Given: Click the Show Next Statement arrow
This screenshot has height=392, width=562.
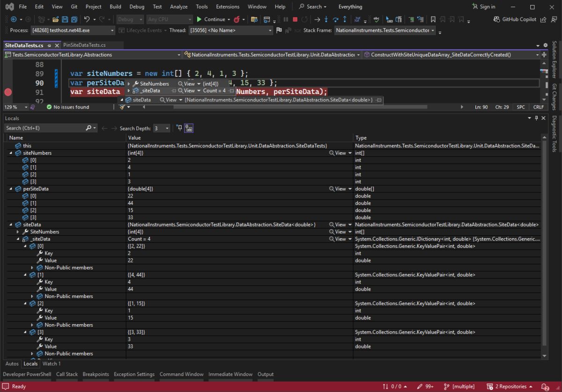Looking at the screenshot, I should point(317,19).
